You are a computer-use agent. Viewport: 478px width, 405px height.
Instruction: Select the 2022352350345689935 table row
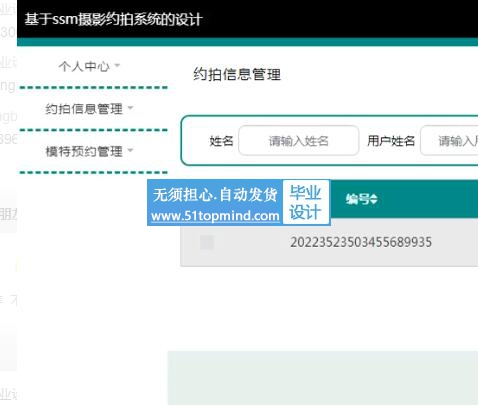click(x=329, y=242)
